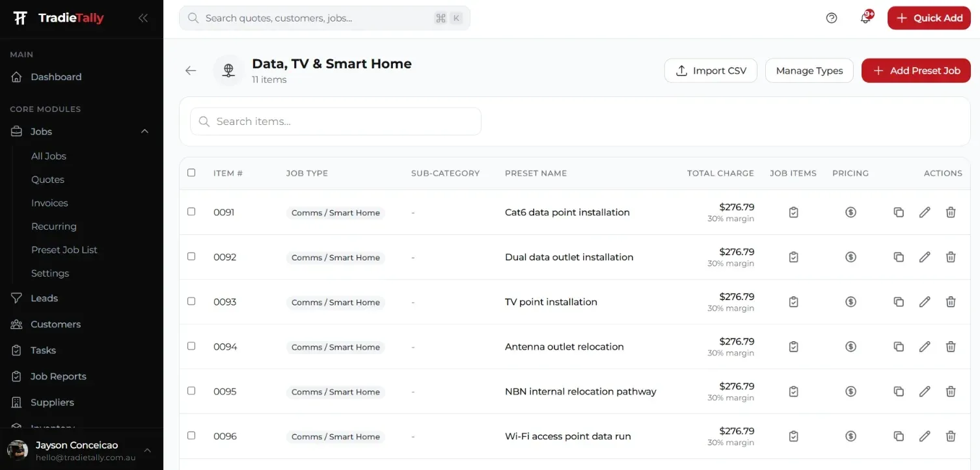Screen dimensions: 980x470
Task: Click the Add Preset Job button
Action: (x=916, y=70)
